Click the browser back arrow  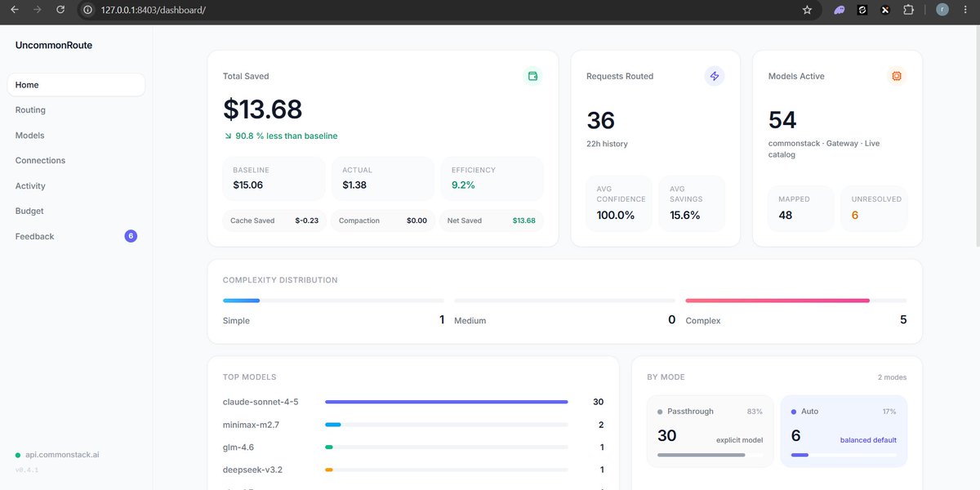[14, 10]
